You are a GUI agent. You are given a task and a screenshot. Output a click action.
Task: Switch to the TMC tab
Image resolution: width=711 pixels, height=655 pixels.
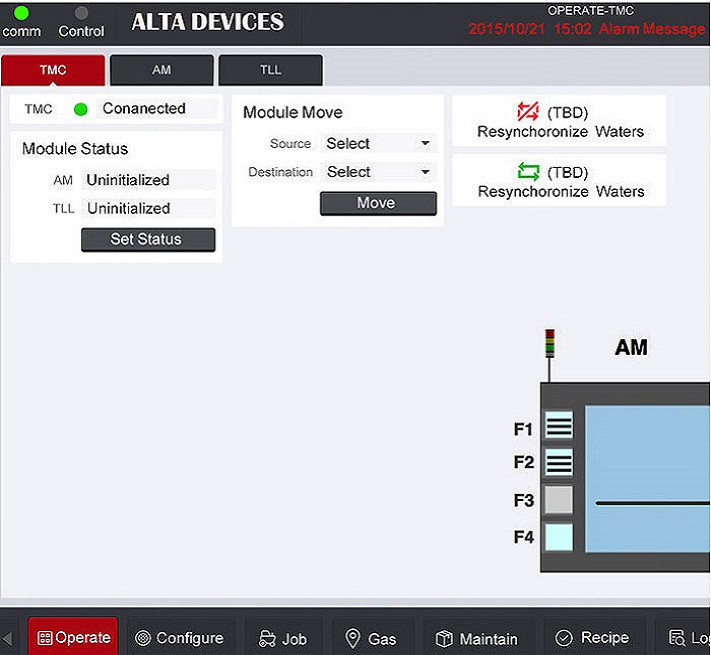[53, 70]
